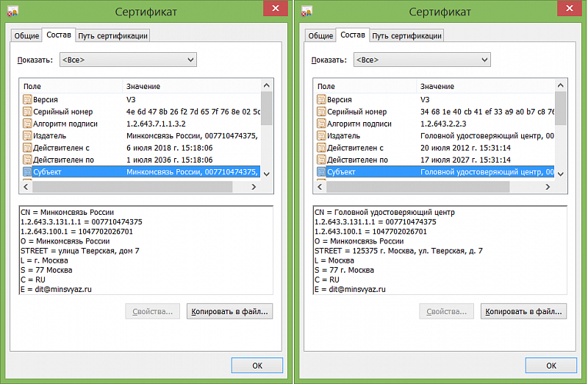Click line CN = Минкомсвязь России in left details
This screenshot has height=384, width=588.
[x=67, y=212]
